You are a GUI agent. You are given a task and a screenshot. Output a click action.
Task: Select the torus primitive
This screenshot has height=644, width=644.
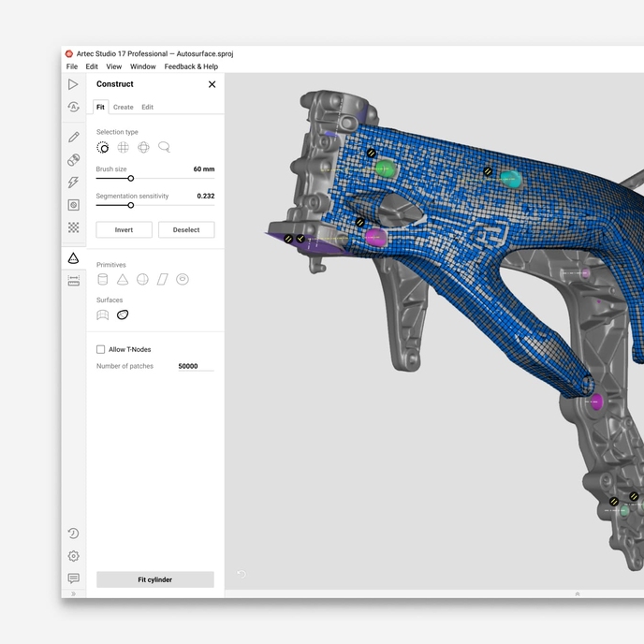tap(183, 279)
